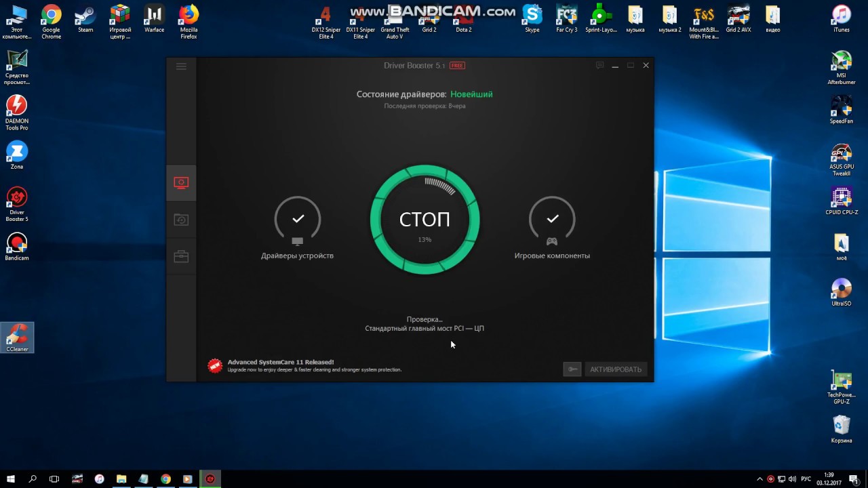Close the Driver Booster window
The width and height of the screenshot is (868, 488).
click(646, 66)
